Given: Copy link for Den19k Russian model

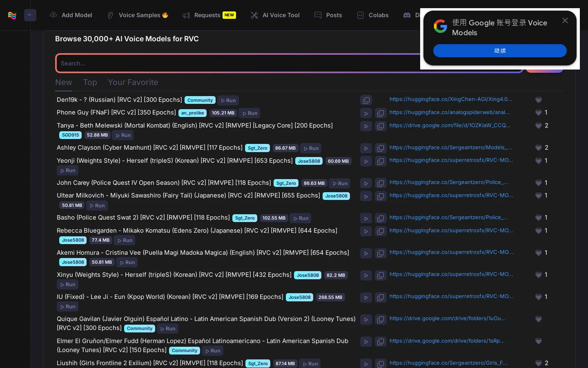Looking at the screenshot, I should click(366, 100).
